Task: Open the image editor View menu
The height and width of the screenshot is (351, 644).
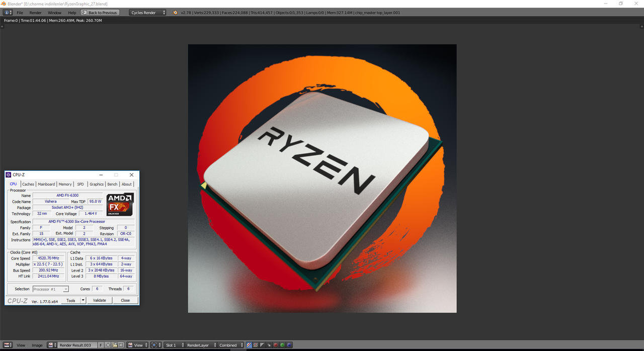Action: (21, 345)
